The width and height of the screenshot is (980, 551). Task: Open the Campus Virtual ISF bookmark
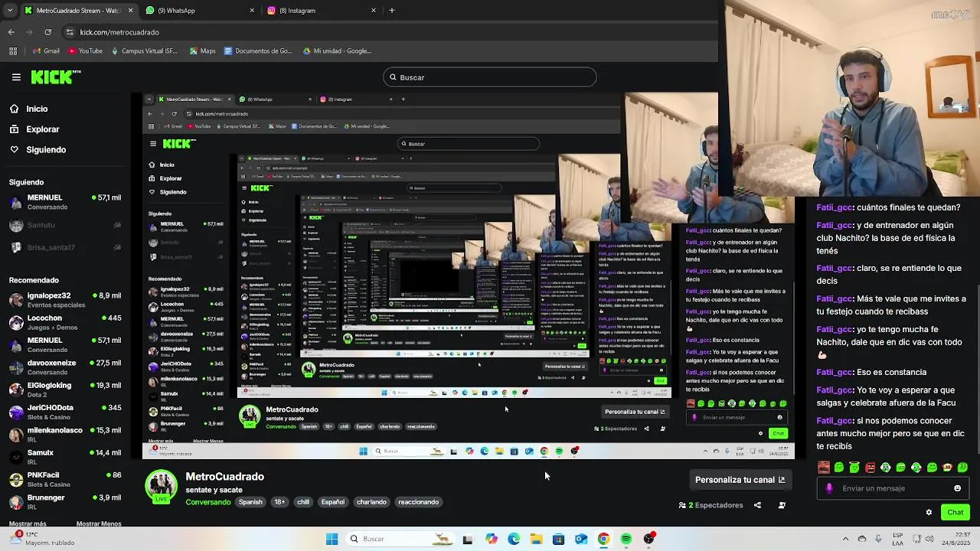point(144,51)
